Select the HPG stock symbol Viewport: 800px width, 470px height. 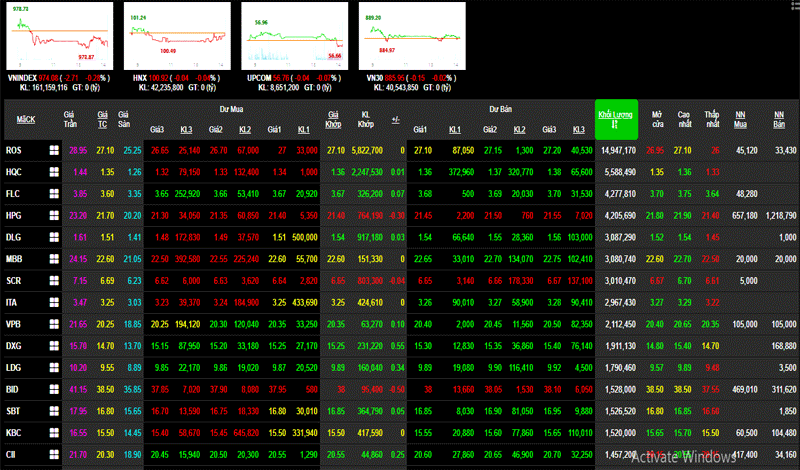[x=14, y=215]
